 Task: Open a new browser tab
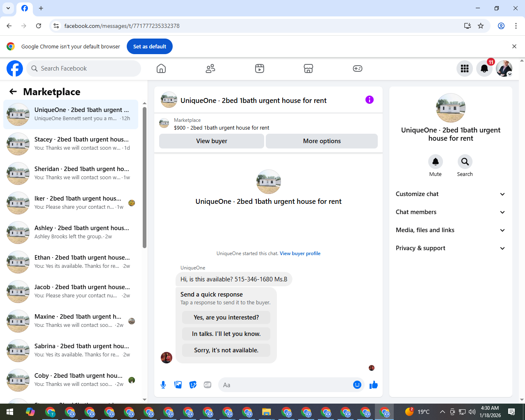[x=41, y=8]
